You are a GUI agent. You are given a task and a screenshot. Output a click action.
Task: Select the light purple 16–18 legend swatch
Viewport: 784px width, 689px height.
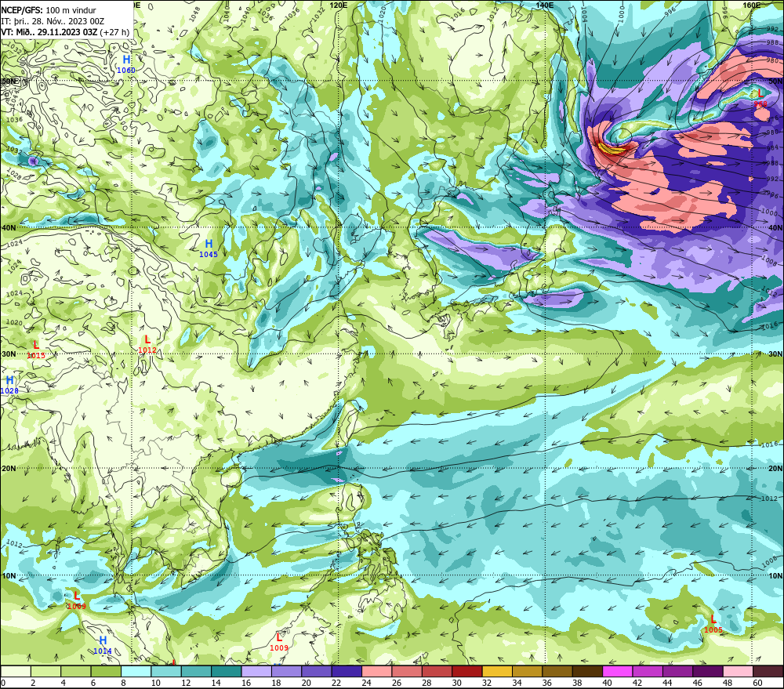click(256, 671)
